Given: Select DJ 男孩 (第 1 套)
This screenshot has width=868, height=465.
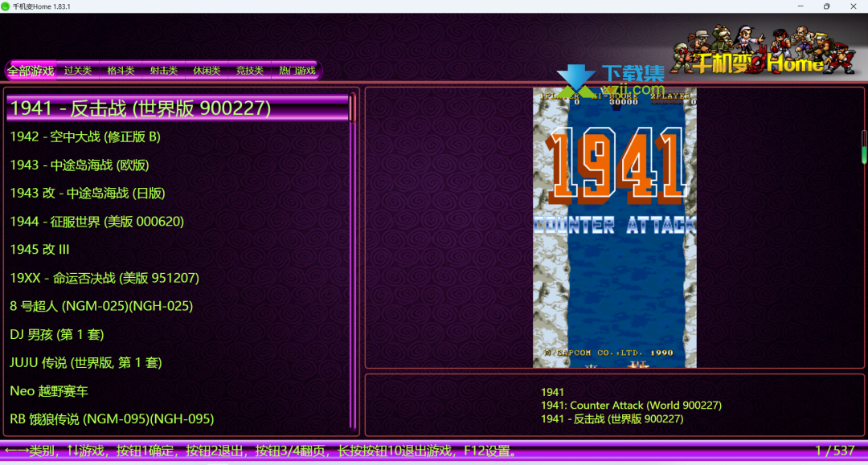Looking at the screenshot, I should point(56,335).
